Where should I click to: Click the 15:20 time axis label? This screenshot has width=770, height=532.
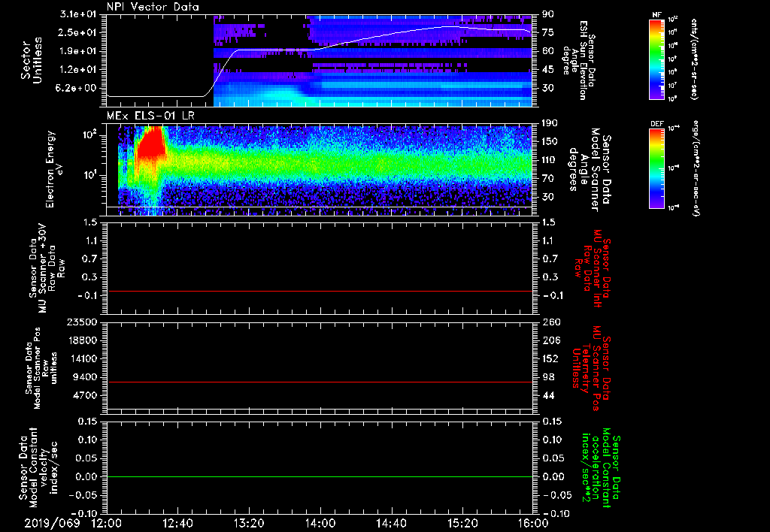pos(462,523)
